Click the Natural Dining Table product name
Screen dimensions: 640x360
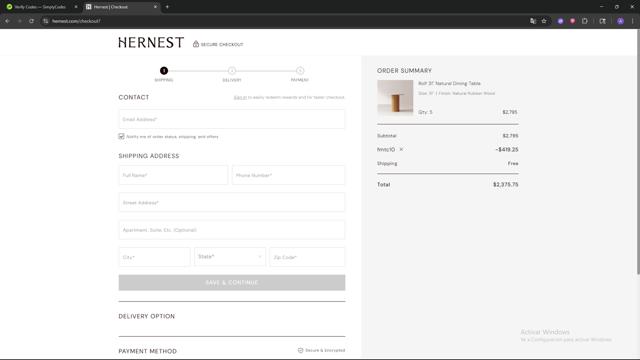click(449, 83)
